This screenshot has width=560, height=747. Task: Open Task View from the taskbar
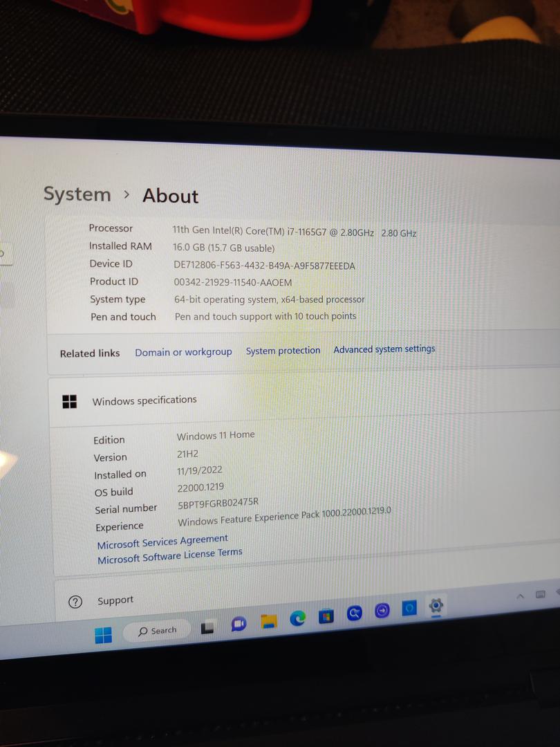(207, 628)
